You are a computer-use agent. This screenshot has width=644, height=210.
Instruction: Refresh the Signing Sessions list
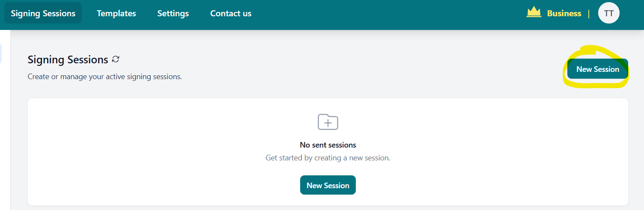[x=116, y=59]
